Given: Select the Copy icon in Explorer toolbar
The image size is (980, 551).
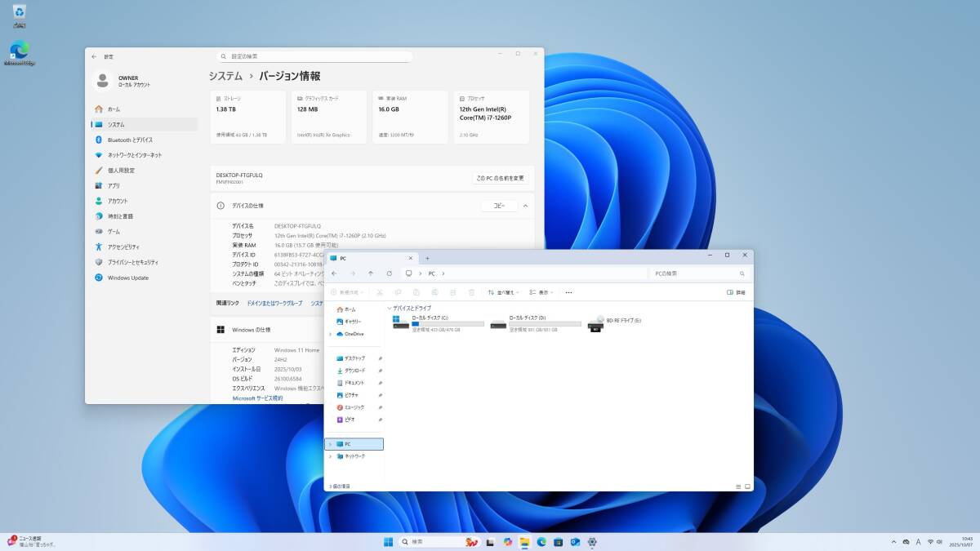Looking at the screenshot, I should pyautogui.click(x=399, y=292).
